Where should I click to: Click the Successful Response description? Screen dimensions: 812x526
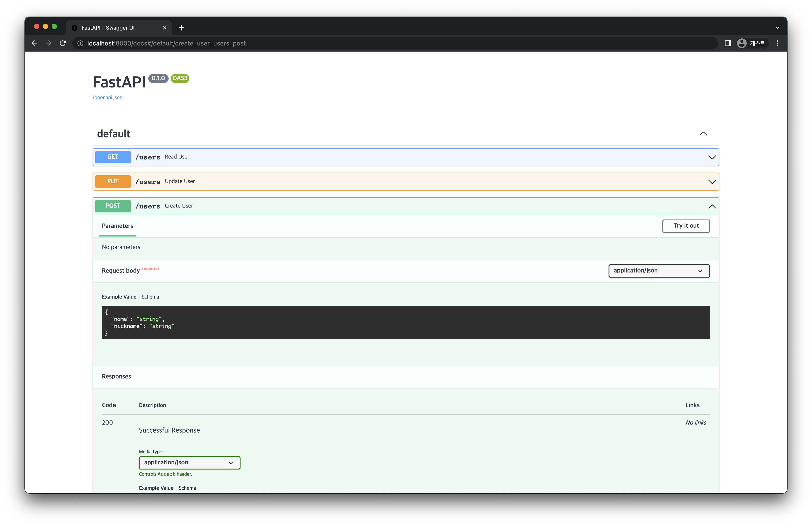click(x=169, y=430)
